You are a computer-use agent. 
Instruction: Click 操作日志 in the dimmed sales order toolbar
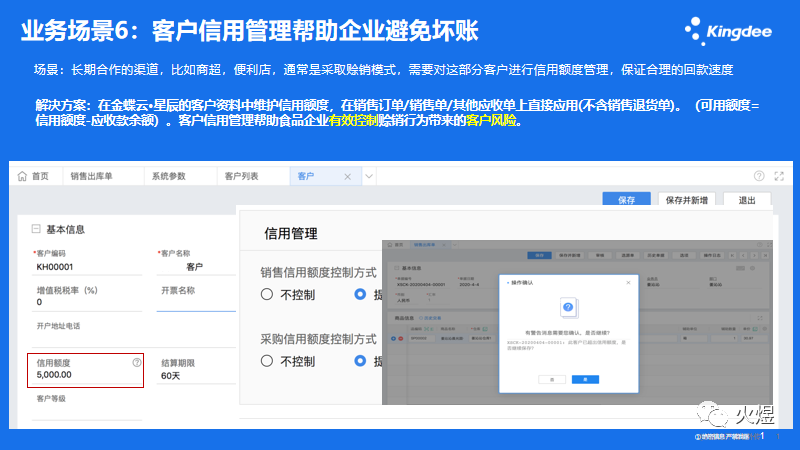tap(712, 255)
